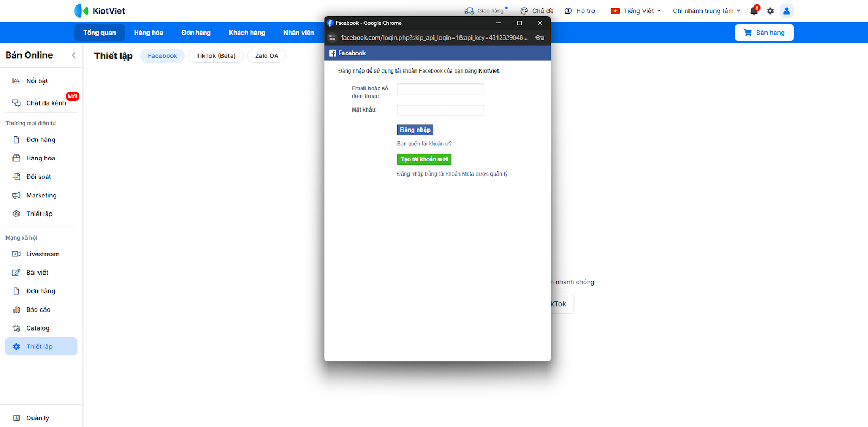Click the Catalog icon in the sidebar
Image resolution: width=868 pixels, height=427 pixels.
click(16, 328)
